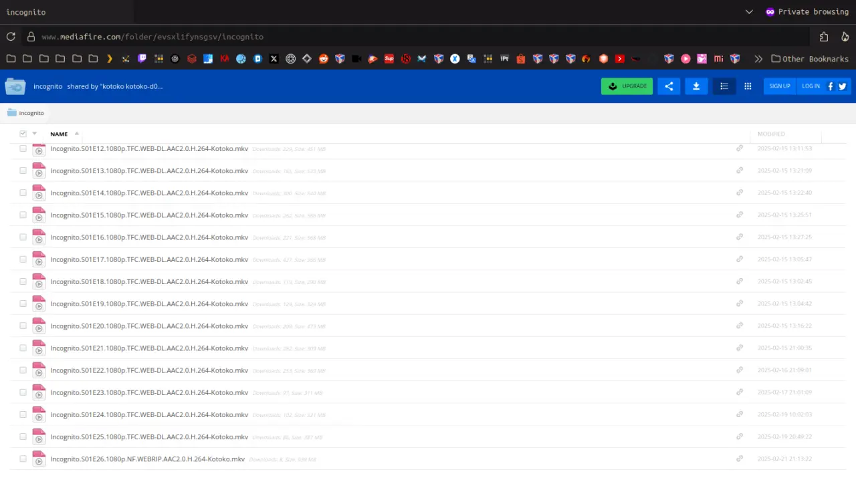Open the red Sup bookmark icon
The height and width of the screenshot is (504, 856).
pos(389,59)
